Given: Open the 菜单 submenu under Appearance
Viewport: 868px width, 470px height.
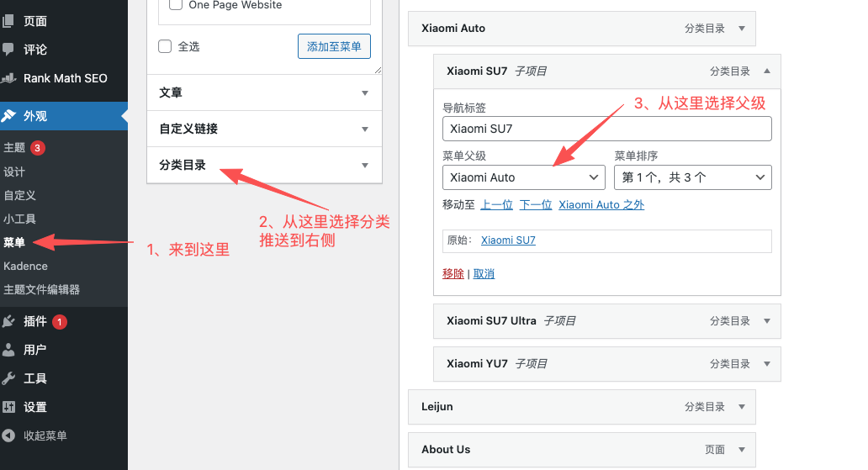Looking at the screenshot, I should [14, 242].
